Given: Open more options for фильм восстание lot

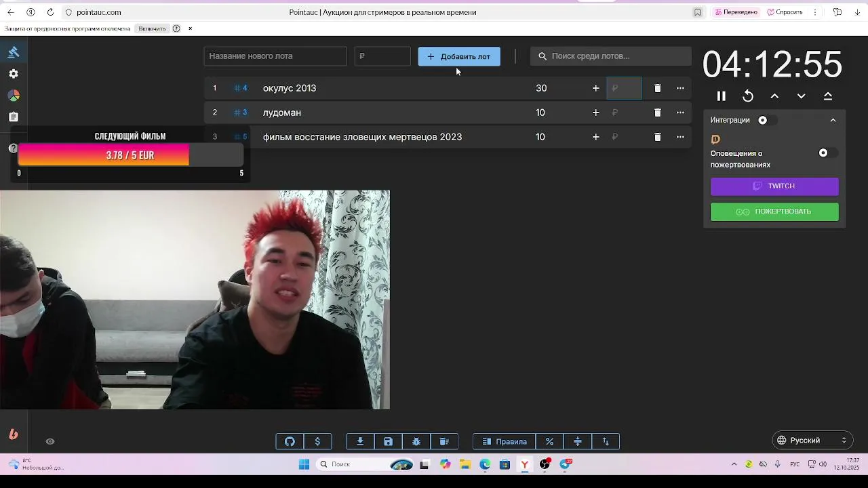Looking at the screenshot, I should (680, 137).
